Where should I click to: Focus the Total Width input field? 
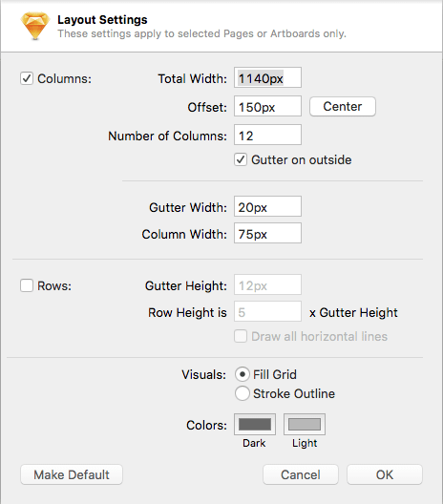(267, 77)
